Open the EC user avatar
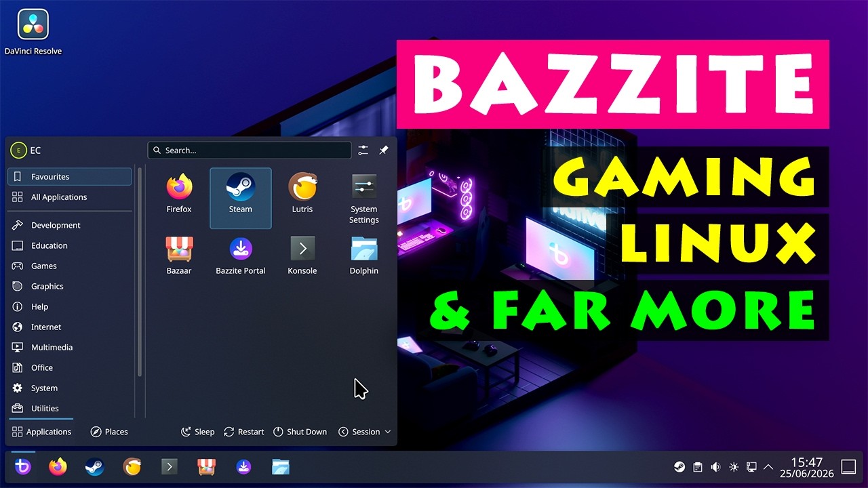Viewport: 868px width, 488px height. pyautogui.click(x=19, y=150)
